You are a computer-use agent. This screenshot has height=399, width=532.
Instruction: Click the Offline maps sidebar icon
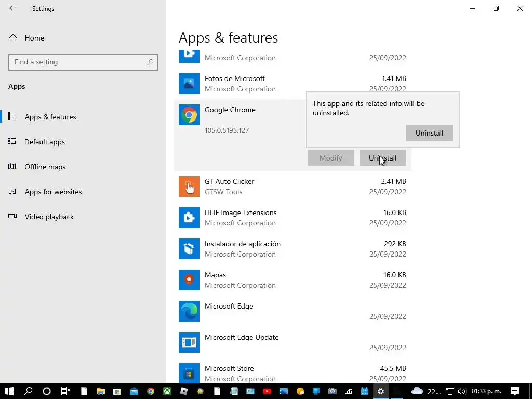[x=12, y=167]
